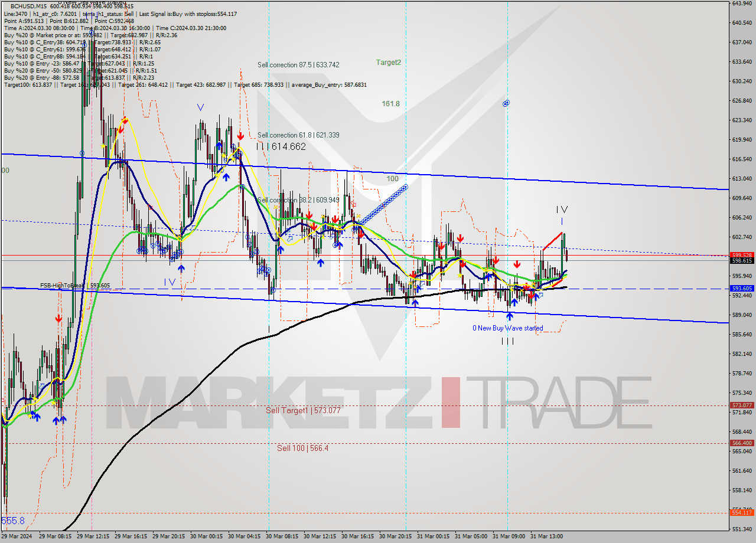Click the '31 Mar 13:00' time label

(547, 537)
